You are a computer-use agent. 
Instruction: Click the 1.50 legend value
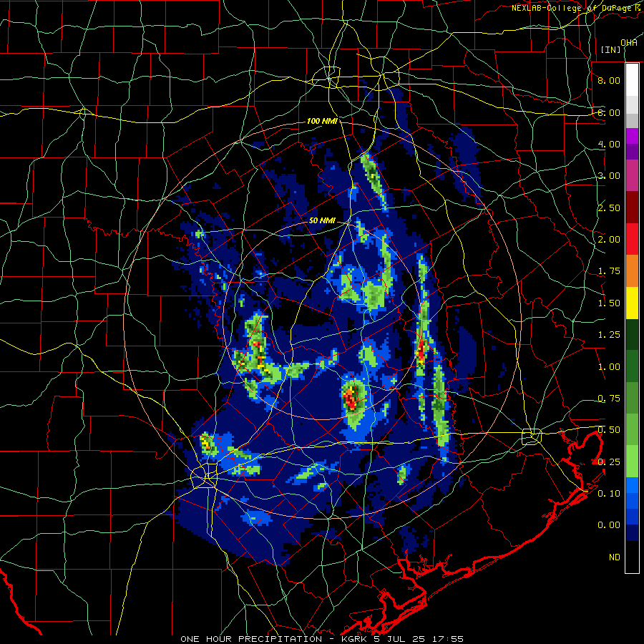[x=609, y=303]
